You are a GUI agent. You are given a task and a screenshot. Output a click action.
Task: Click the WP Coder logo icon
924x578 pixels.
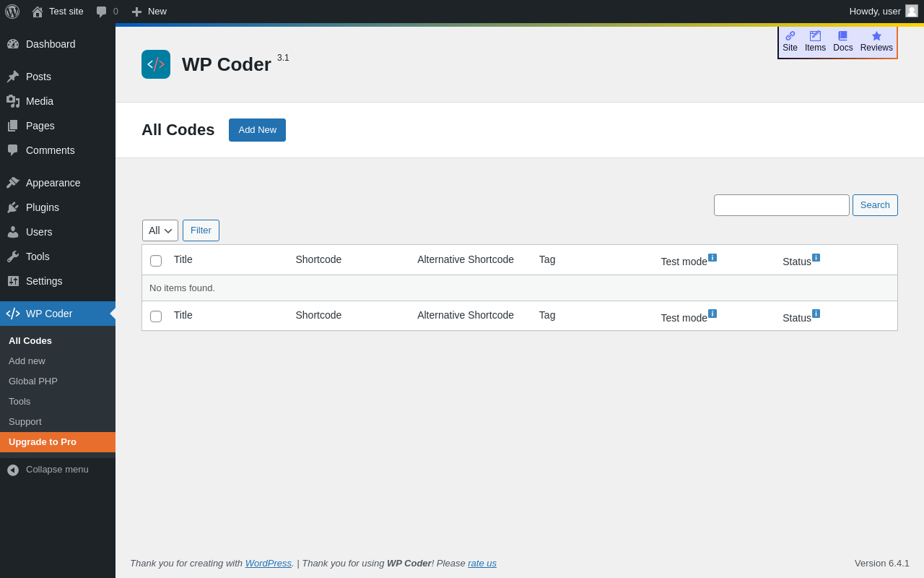(x=156, y=64)
